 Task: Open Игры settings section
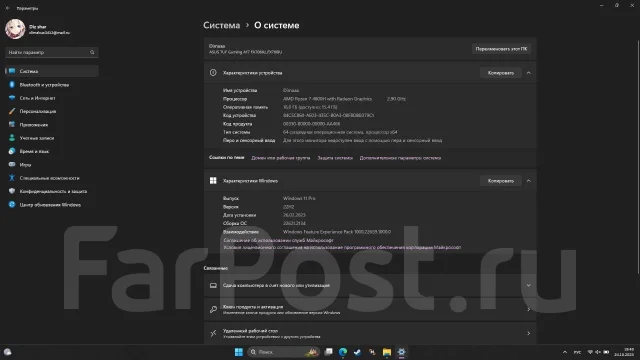(x=51, y=164)
